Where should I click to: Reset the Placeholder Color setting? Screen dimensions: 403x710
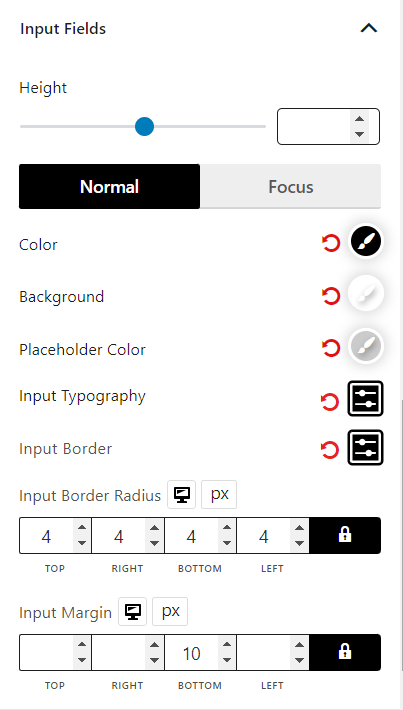coord(331,348)
